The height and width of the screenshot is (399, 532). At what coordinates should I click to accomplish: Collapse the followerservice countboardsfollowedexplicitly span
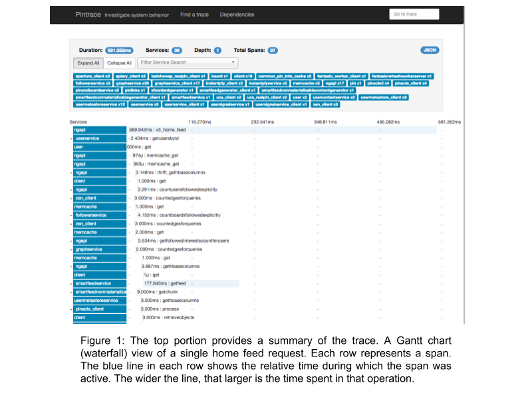(x=71, y=215)
